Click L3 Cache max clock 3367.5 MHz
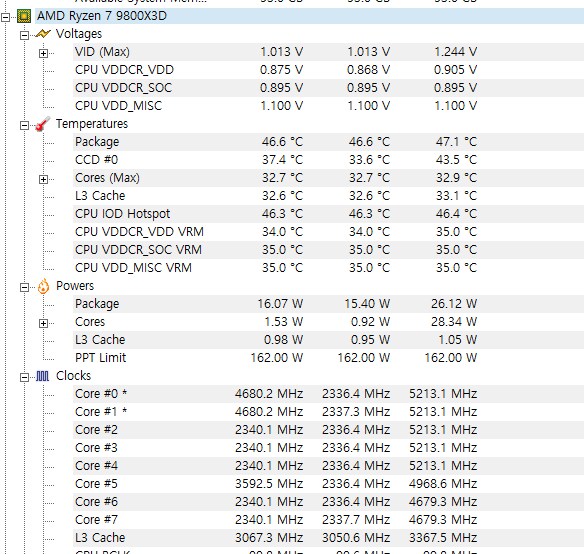 pos(443,538)
